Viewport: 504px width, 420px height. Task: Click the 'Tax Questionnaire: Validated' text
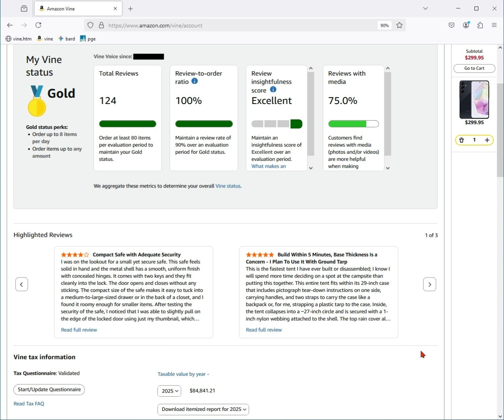[46, 373]
